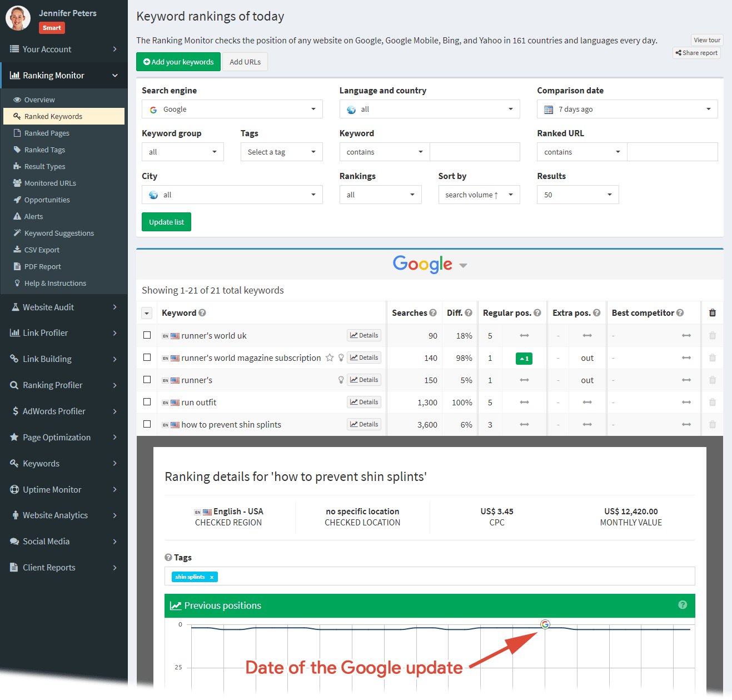Click the help icon next to Tags
The image size is (732, 700).
coord(168,557)
